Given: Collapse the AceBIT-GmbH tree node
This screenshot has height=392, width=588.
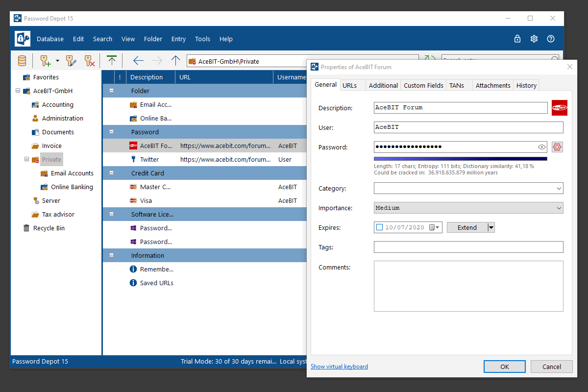Looking at the screenshot, I should [x=18, y=91].
